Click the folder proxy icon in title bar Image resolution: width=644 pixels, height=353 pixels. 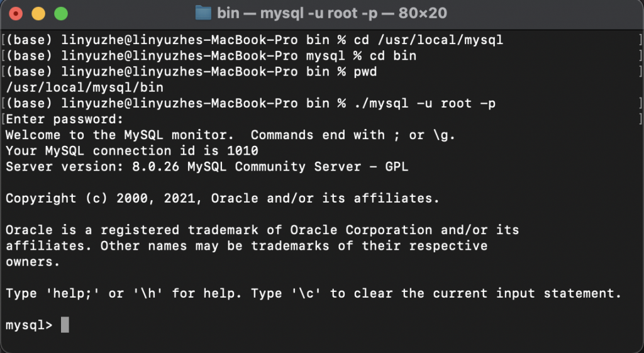click(203, 13)
